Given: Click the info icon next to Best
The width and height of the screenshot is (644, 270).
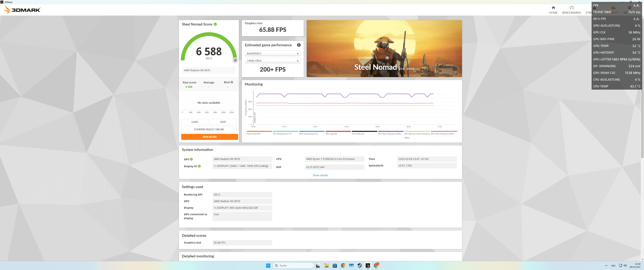Looking at the screenshot, I should coord(232,82).
